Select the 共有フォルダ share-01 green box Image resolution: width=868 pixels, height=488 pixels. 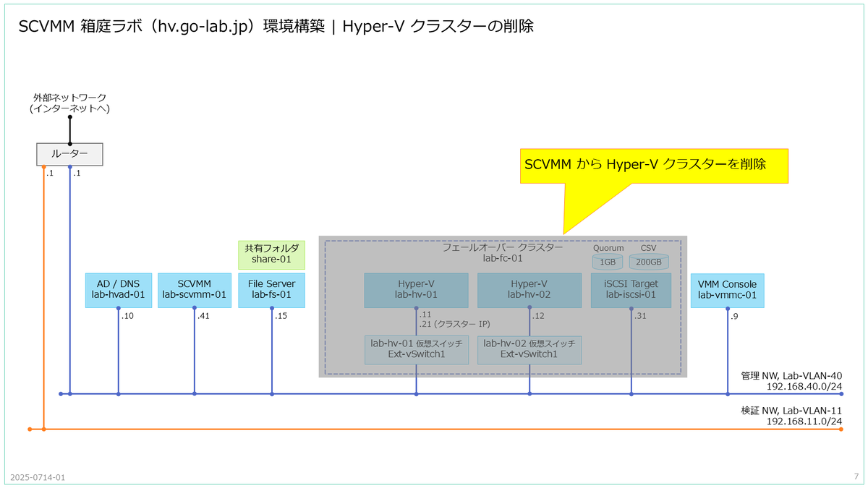272,254
